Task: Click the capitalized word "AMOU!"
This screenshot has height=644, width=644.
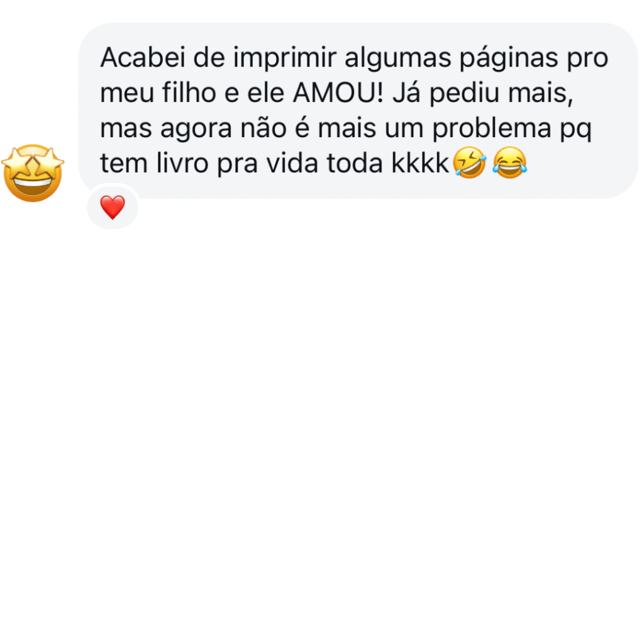Action: tap(338, 93)
